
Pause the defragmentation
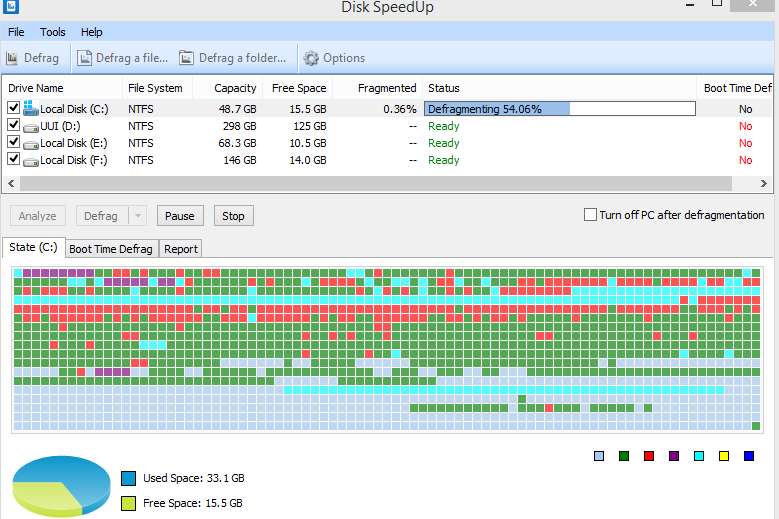(180, 216)
